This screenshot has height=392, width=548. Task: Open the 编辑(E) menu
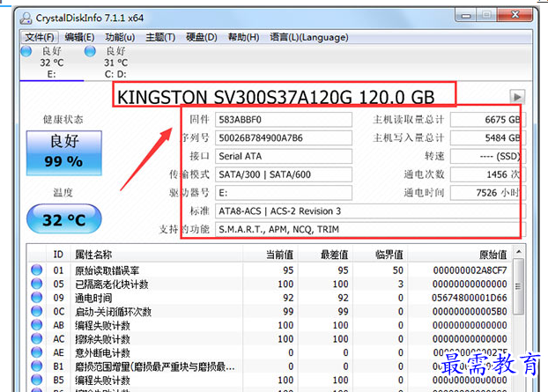[79, 37]
